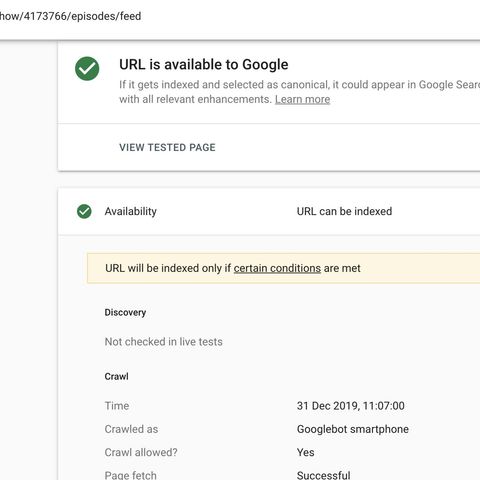480x480 pixels.
Task: Click the Discovery section heading
Action: pos(125,312)
